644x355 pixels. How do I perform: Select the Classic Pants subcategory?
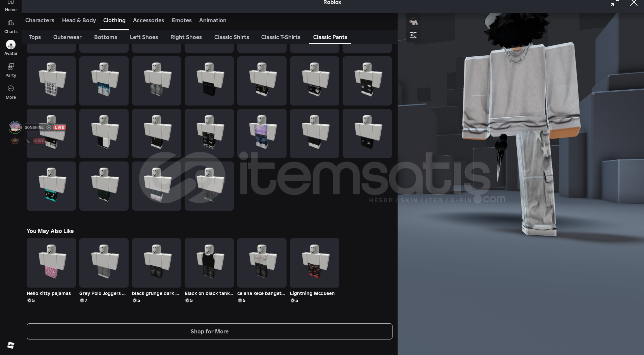click(330, 37)
